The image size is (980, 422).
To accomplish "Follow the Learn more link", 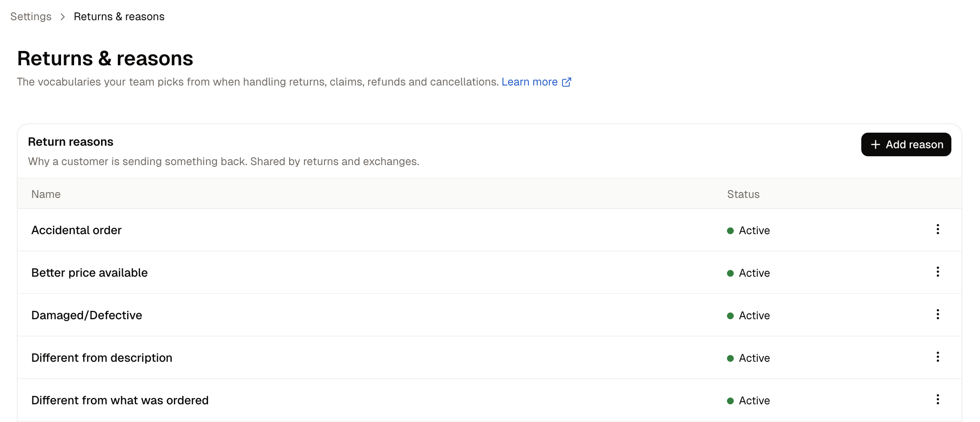I will (x=536, y=82).
